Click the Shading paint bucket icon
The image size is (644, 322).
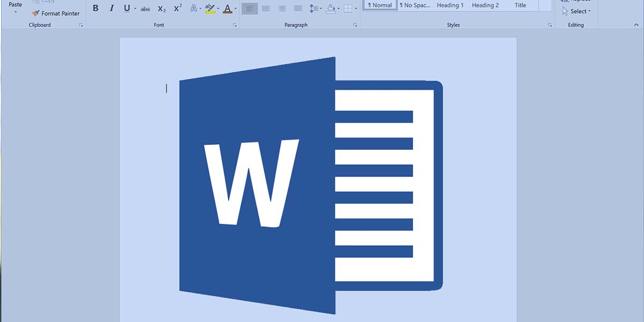(x=331, y=9)
